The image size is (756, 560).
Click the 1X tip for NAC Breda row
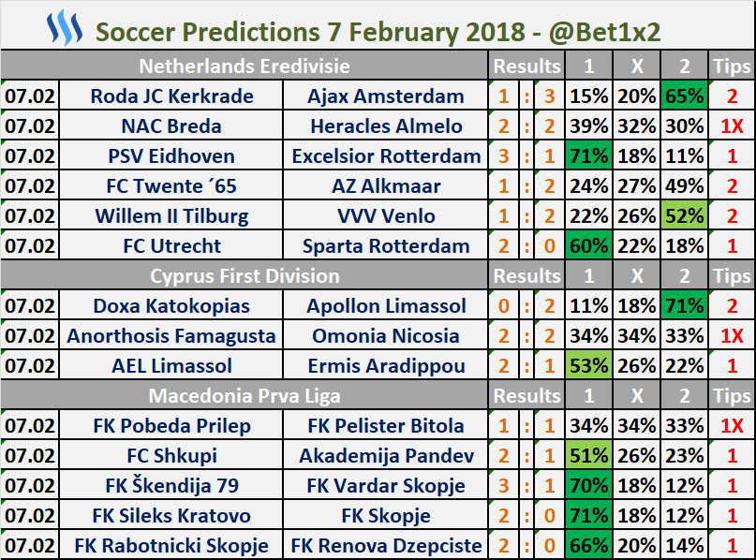732,126
